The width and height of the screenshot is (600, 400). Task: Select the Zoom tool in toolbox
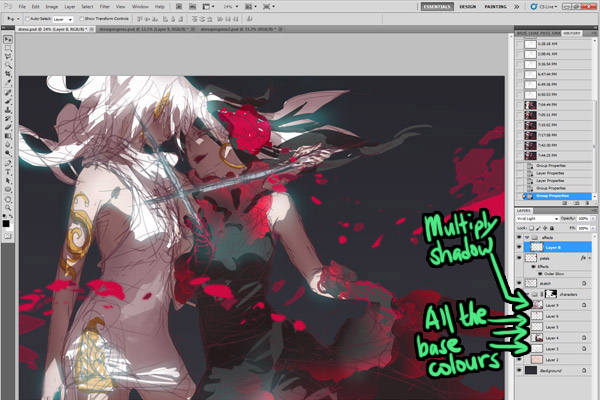pos(8,208)
